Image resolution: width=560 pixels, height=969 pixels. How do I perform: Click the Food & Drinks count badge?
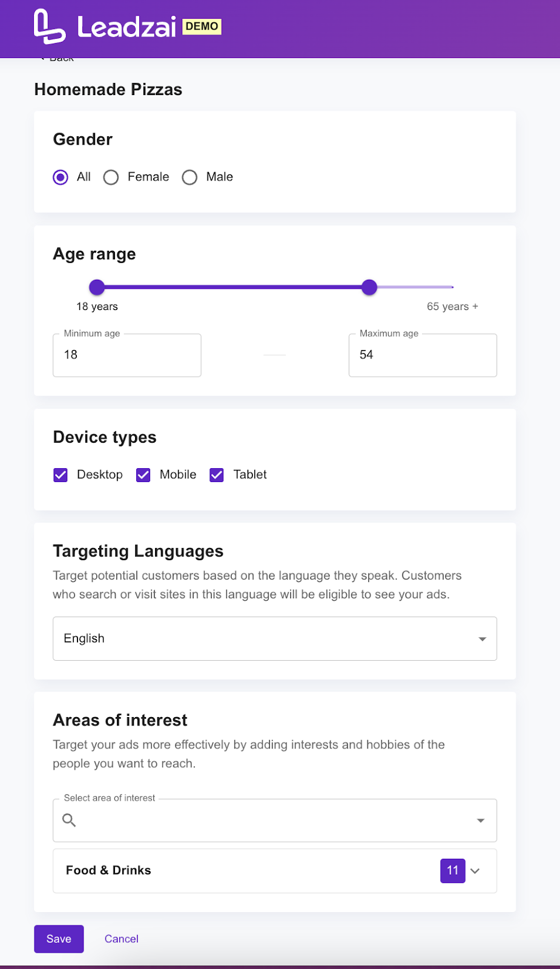tap(452, 870)
